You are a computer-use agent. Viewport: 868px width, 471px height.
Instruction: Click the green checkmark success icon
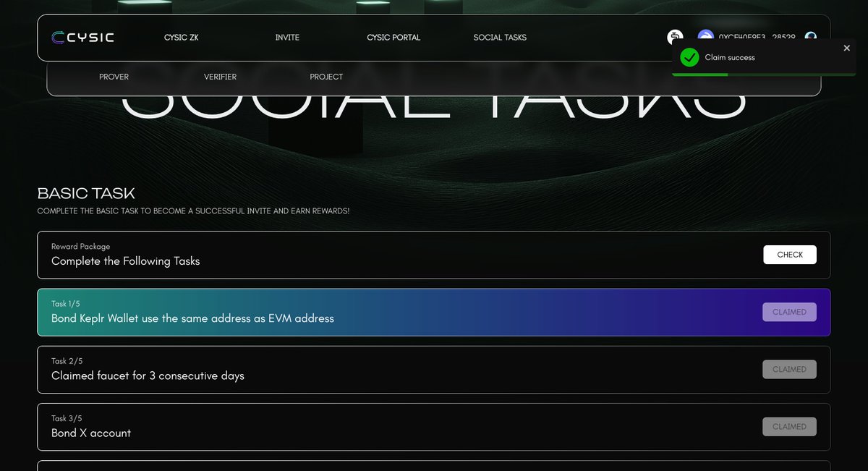[689, 57]
